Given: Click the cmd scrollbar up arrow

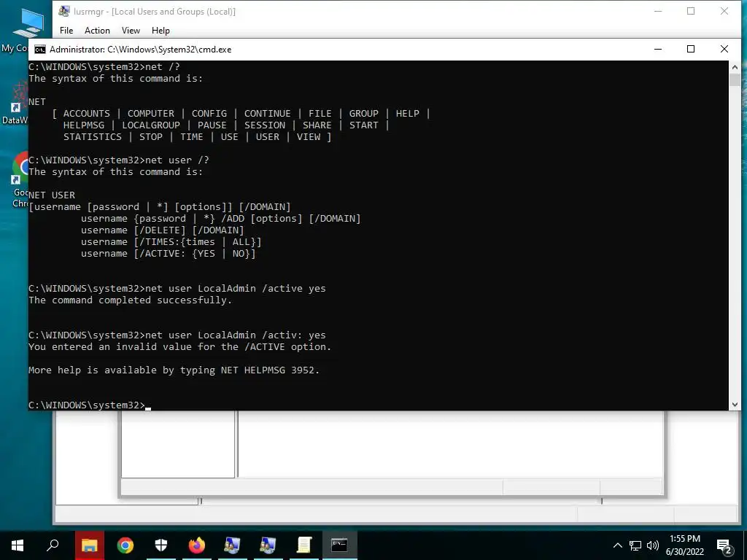Looking at the screenshot, I should click(x=735, y=67).
